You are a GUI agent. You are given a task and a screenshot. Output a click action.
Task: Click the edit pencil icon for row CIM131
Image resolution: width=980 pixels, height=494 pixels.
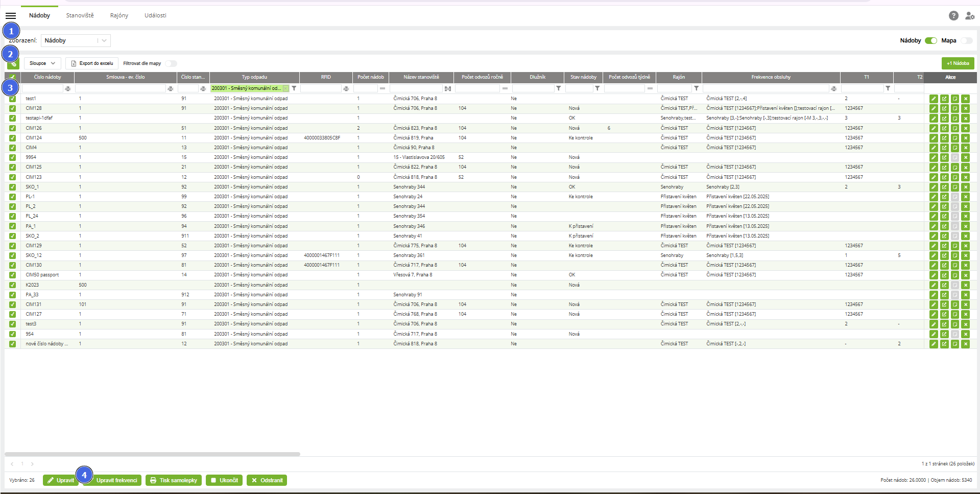(x=934, y=304)
